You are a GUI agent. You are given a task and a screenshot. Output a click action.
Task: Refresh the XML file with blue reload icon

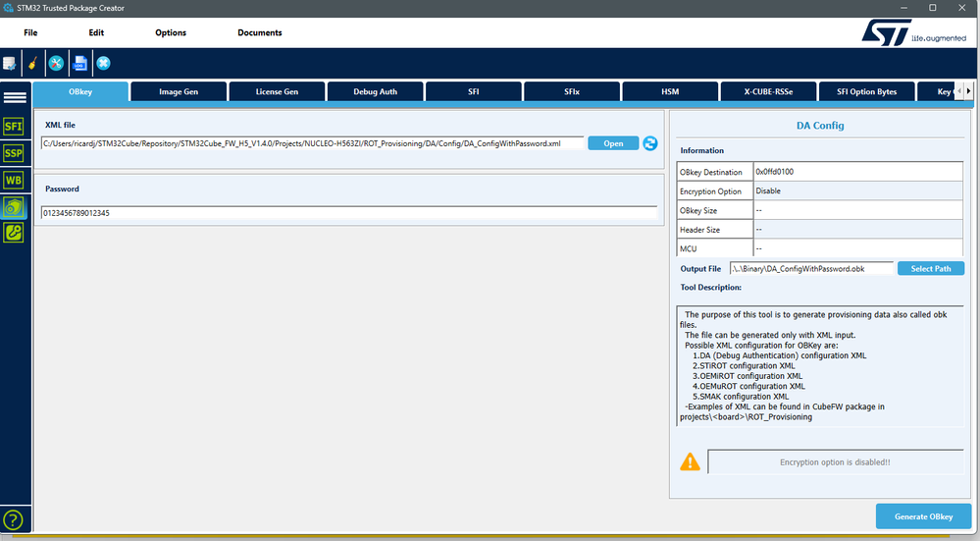[650, 143]
